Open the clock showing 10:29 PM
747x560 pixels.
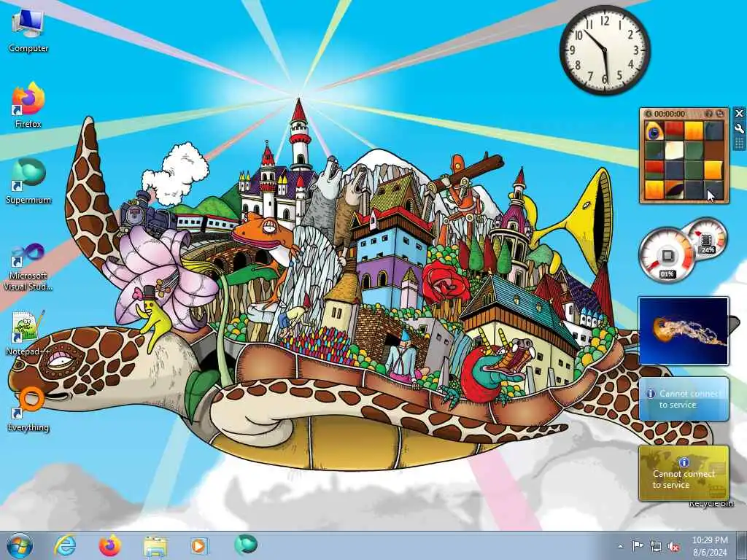pos(710,546)
